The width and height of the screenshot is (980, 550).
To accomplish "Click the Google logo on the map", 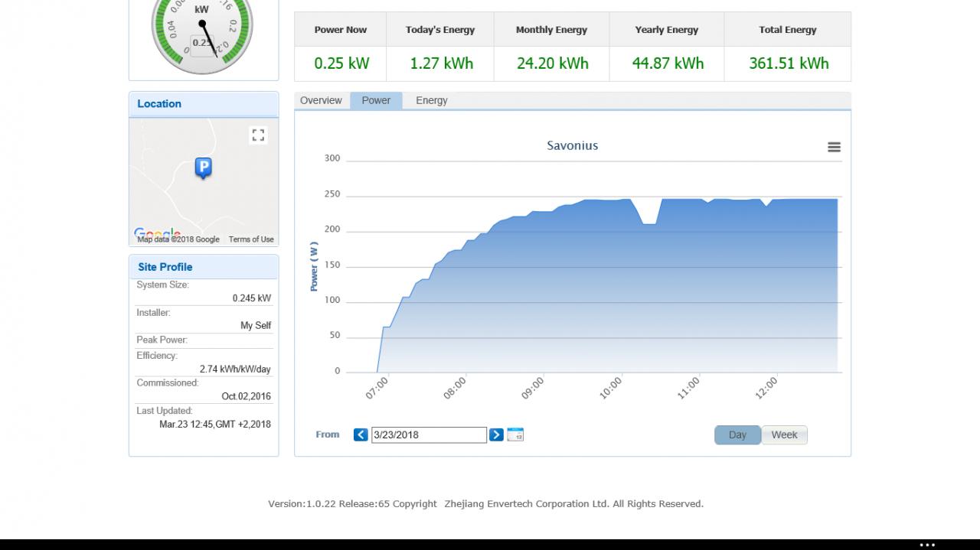I will pyautogui.click(x=157, y=233).
